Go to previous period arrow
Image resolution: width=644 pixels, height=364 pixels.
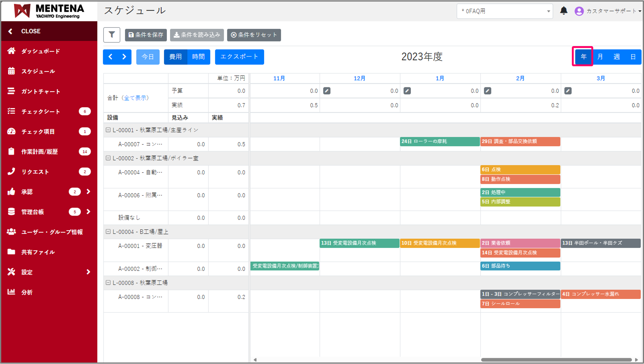[111, 57]
